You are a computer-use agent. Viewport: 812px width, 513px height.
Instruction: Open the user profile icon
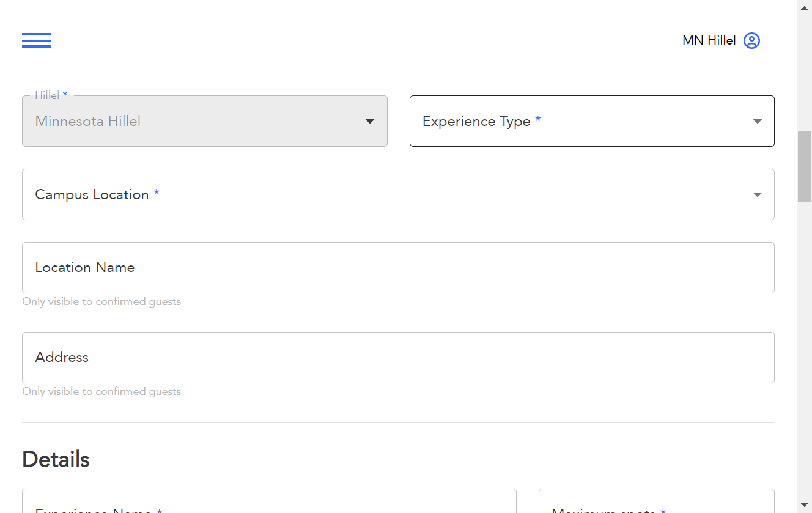751,40
